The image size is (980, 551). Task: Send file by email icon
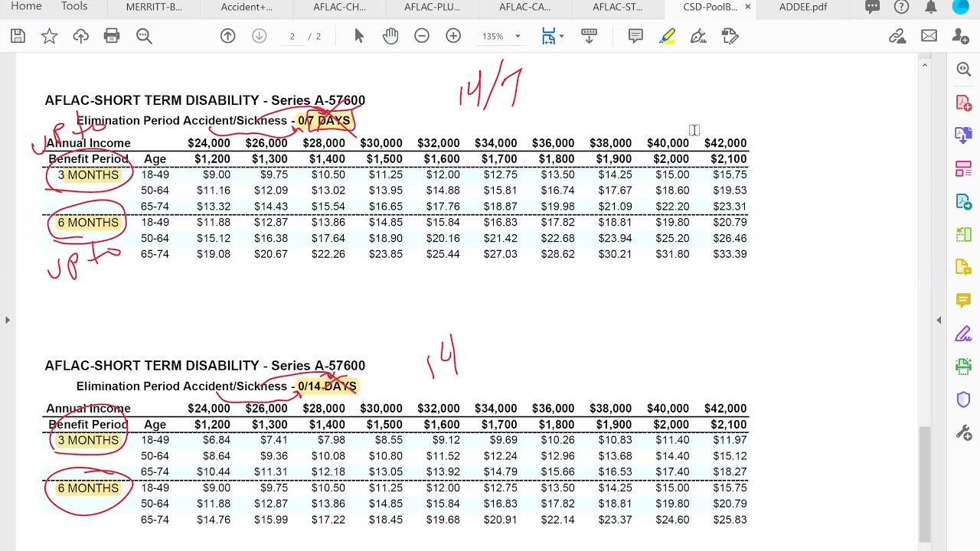coord(929,36)
